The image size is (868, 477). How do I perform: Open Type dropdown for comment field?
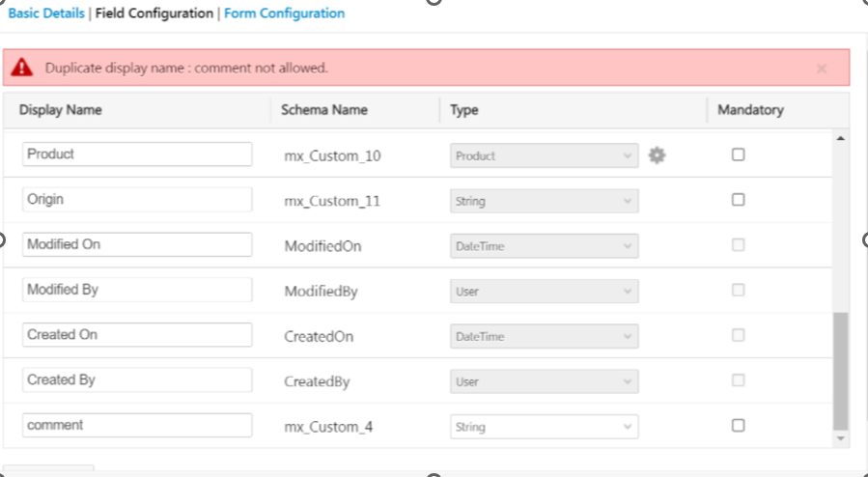(544, 426)
